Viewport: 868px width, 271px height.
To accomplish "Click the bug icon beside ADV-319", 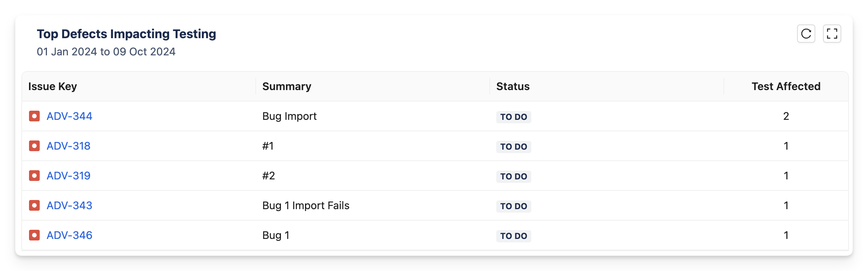I will click(x=34, y=176).
